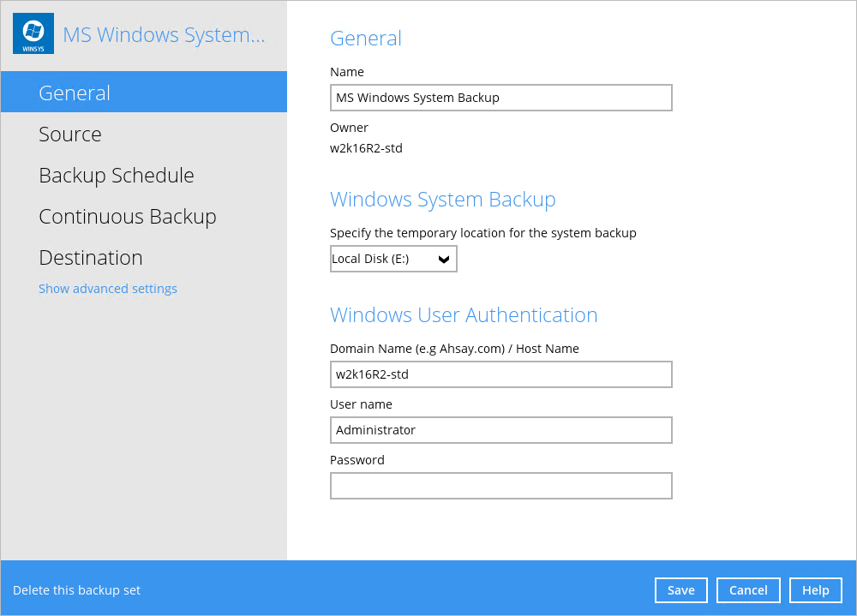
Task: Open the Source settings tab
Action: [70, 135]
